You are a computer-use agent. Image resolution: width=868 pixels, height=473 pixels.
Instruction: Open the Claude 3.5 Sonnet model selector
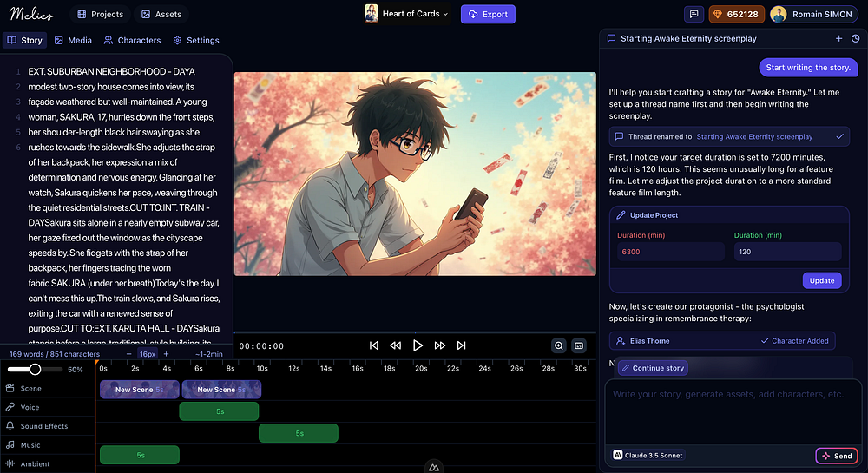[648, 456]
